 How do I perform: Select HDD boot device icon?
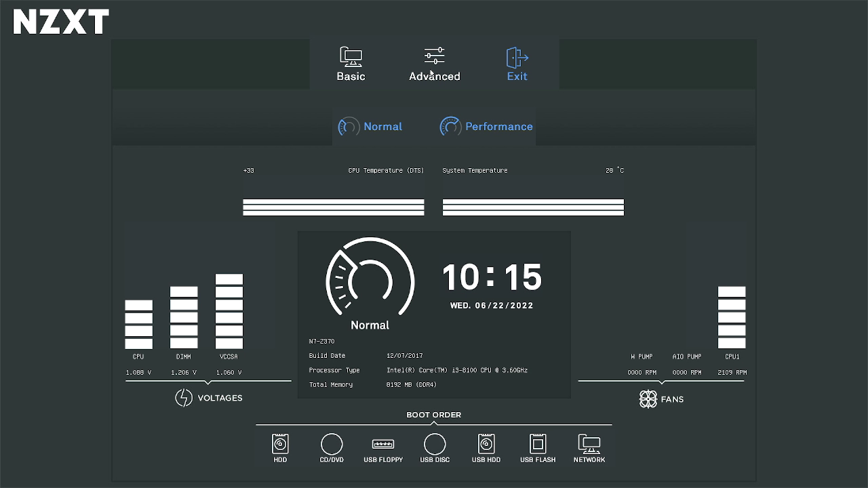(x=280, y=445)
